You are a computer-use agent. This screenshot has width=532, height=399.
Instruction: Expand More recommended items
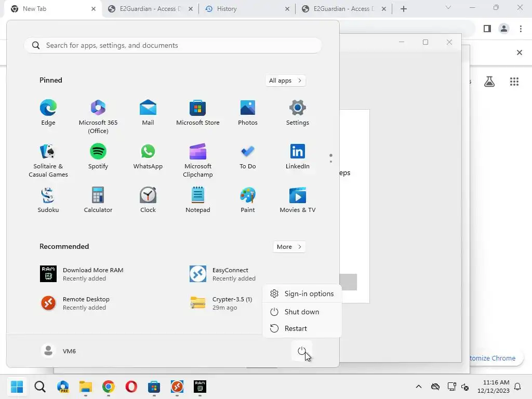click(289, 247)
